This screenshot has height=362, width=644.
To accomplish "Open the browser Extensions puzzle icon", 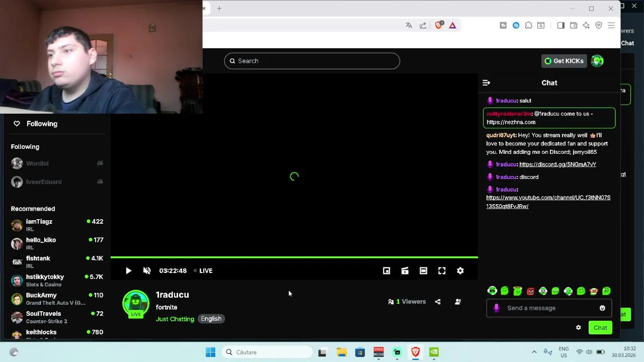I will 528,25.
